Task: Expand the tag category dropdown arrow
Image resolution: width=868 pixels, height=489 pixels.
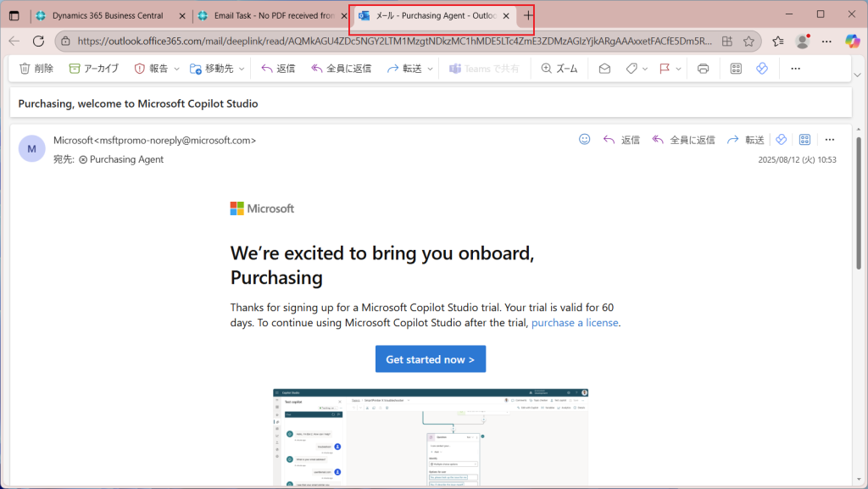Action: [645, 69]
